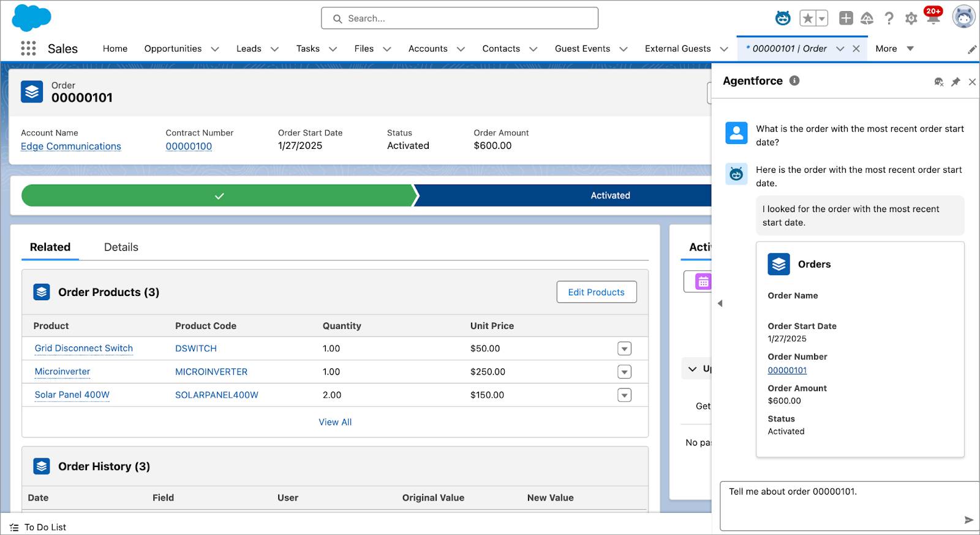
Task: Open the SOLARPANEL400W product code link
Action: coord(217,395)
